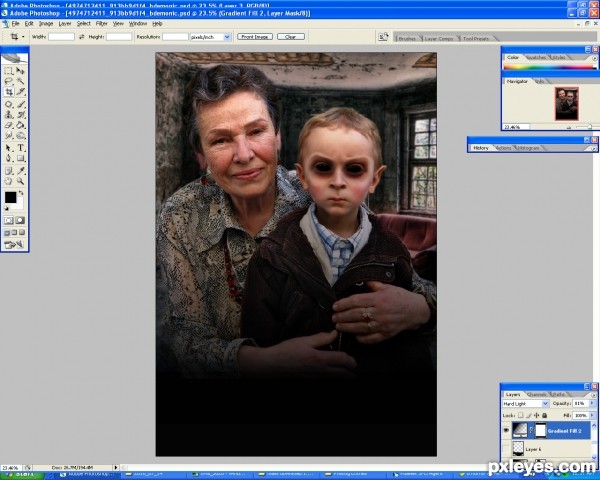Select the Paint Bucket tool
The height and width of the screenshot is (480, 600).
coord(20,125)
